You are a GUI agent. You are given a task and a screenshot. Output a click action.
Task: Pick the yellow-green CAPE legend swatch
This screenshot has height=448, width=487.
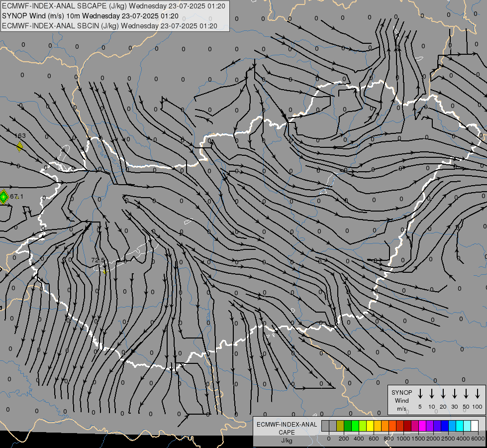[363, 426]
